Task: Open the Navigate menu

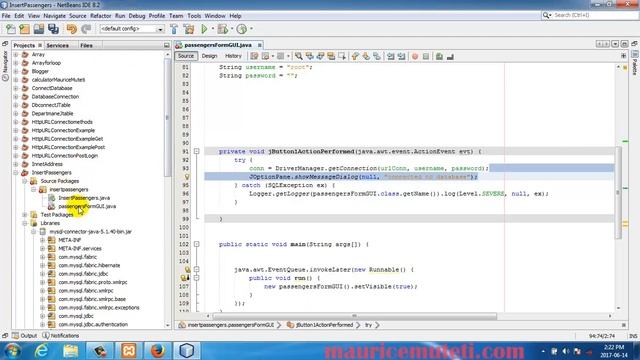Action: 54,16
